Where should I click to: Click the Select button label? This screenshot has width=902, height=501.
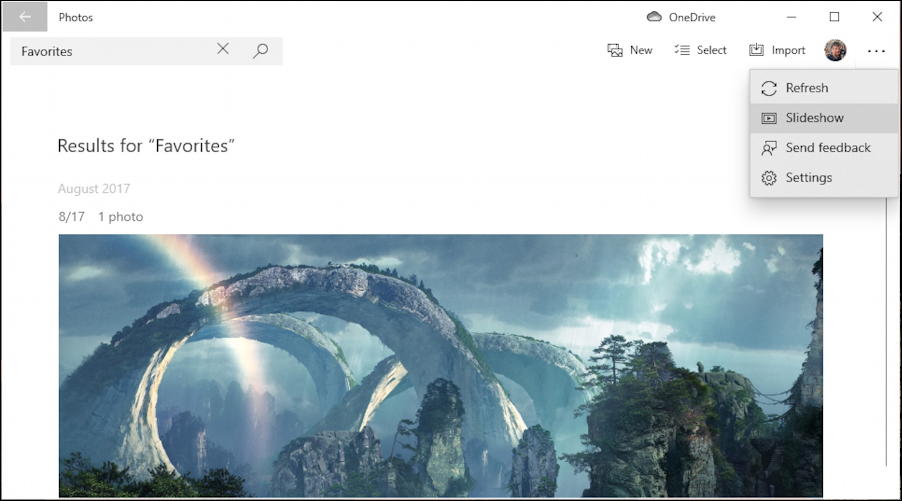click(712, 50)
